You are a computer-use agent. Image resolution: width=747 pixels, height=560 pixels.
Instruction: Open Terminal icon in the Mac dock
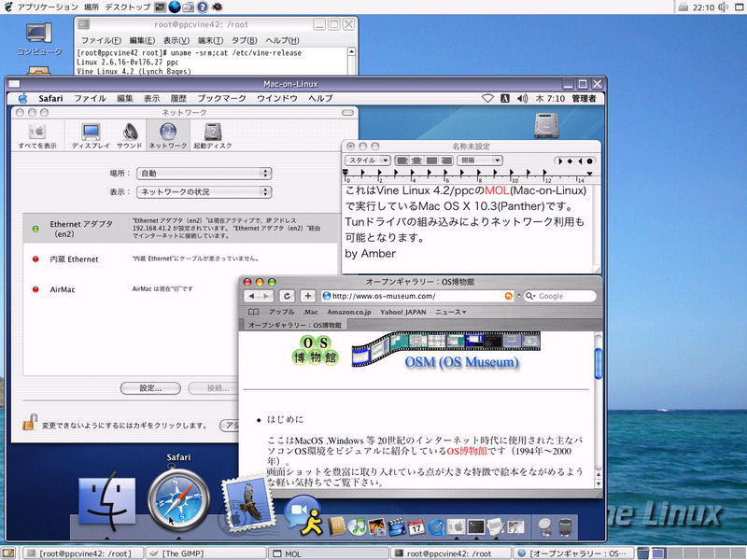[476, 526]
